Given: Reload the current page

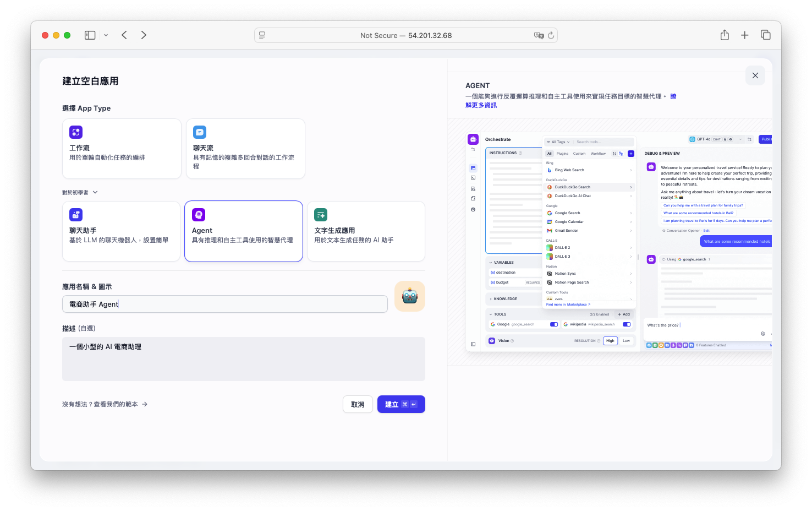Looking at the screenshot, I should click(x=551, y=35).
